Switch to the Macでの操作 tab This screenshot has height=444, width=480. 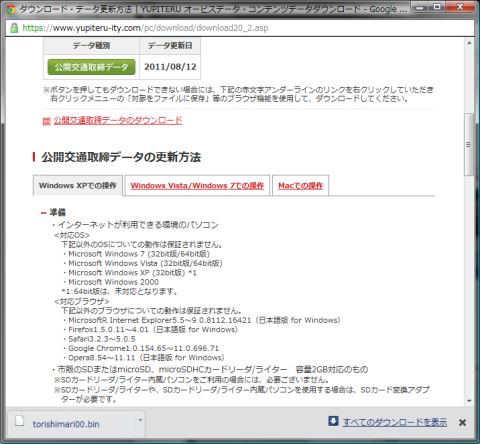300,186
